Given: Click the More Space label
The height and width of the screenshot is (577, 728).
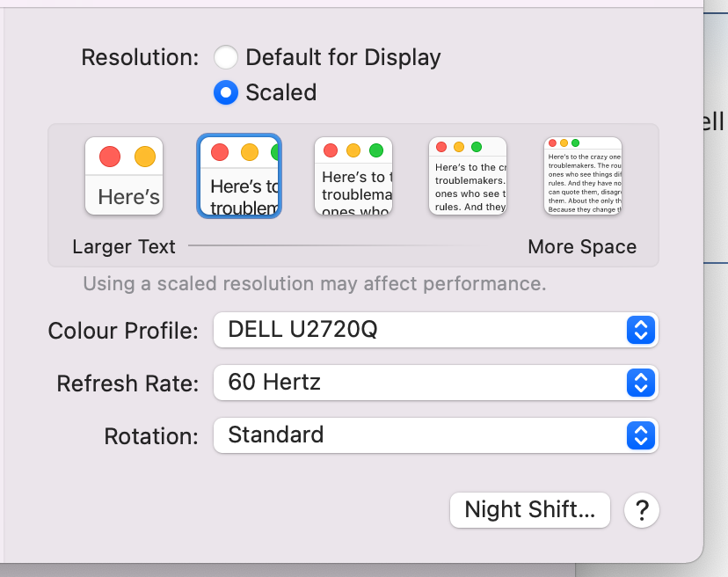Looking at the screenshot, I should (582, 247).
